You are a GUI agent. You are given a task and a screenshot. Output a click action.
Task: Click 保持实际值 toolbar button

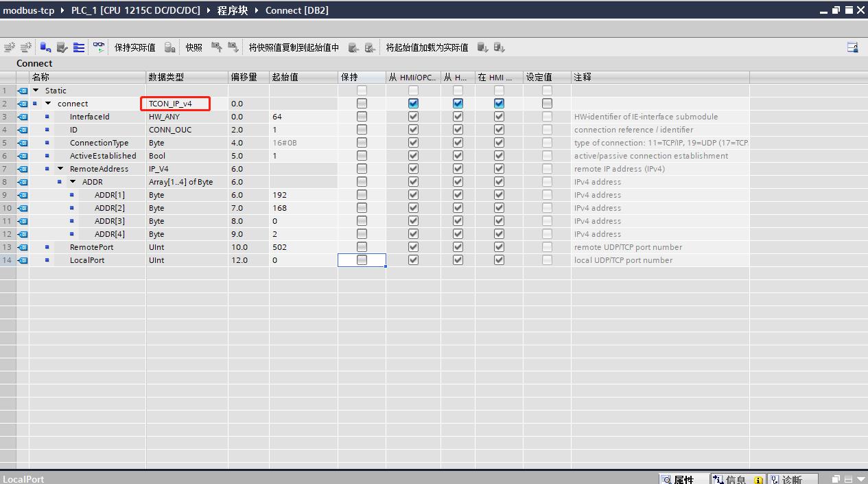(x=134, y=47)
